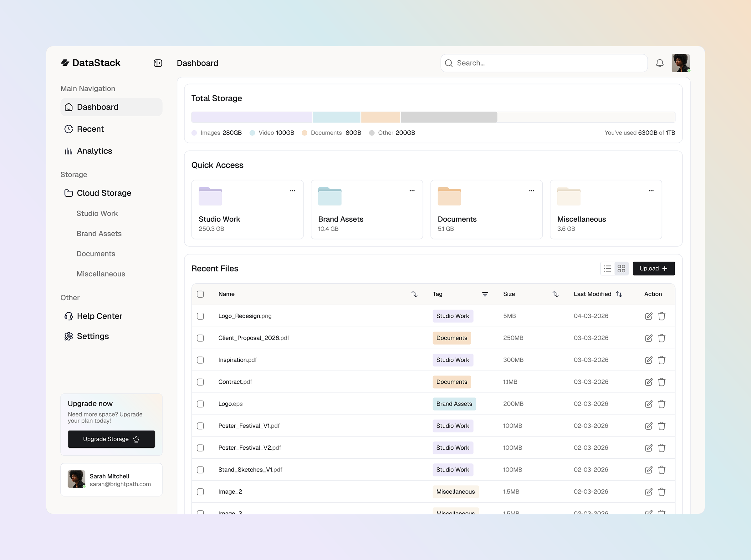Image resolution: width=751 pixels, height=560 pixels.
Task: Focus the Search input field
Action: coord(549,63)
